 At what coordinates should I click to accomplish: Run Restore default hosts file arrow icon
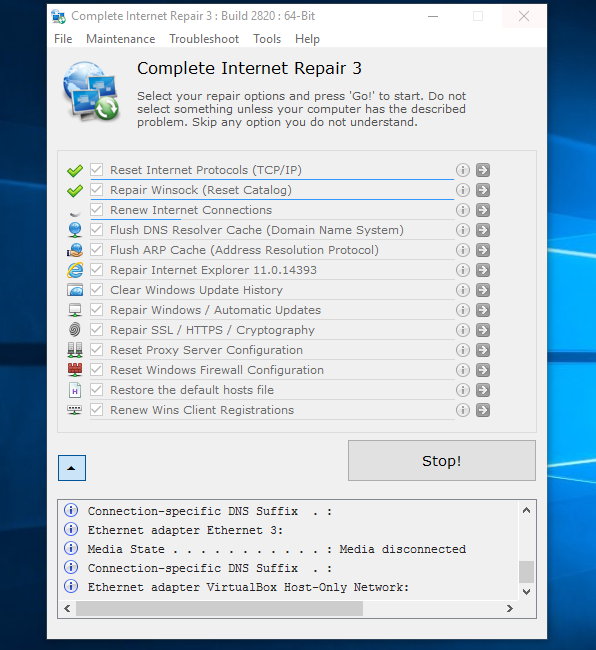[483, 390]
